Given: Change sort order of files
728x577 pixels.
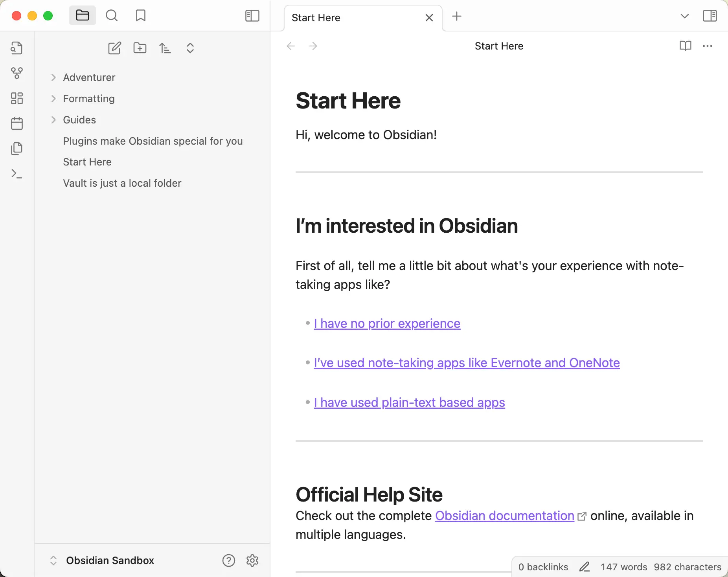Looking at the screenshot, I should (165, 48).
